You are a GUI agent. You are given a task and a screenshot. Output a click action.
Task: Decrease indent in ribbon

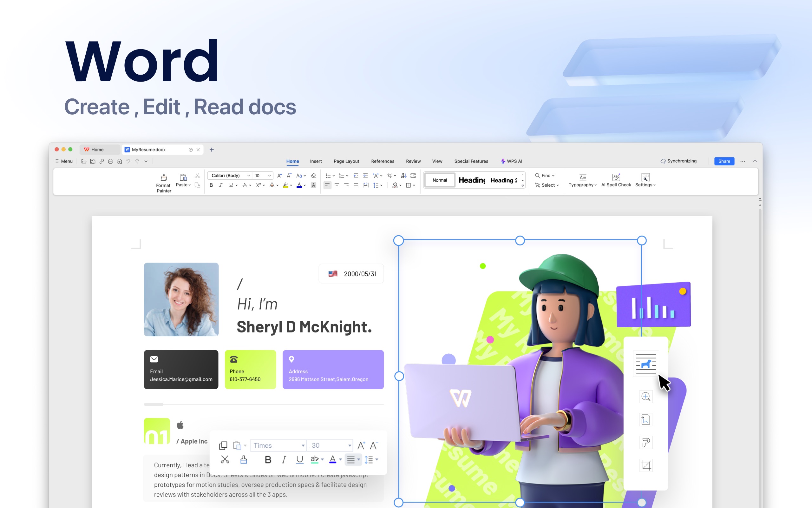(x=356, y=176)
